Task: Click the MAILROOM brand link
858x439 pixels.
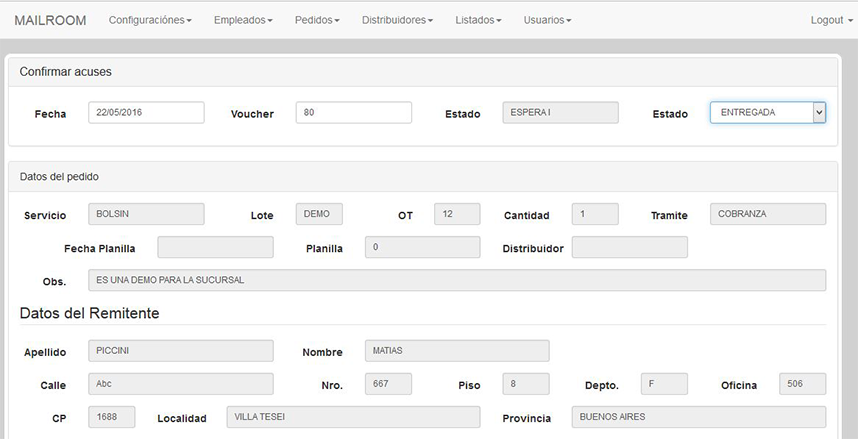Action: point(50,20)
